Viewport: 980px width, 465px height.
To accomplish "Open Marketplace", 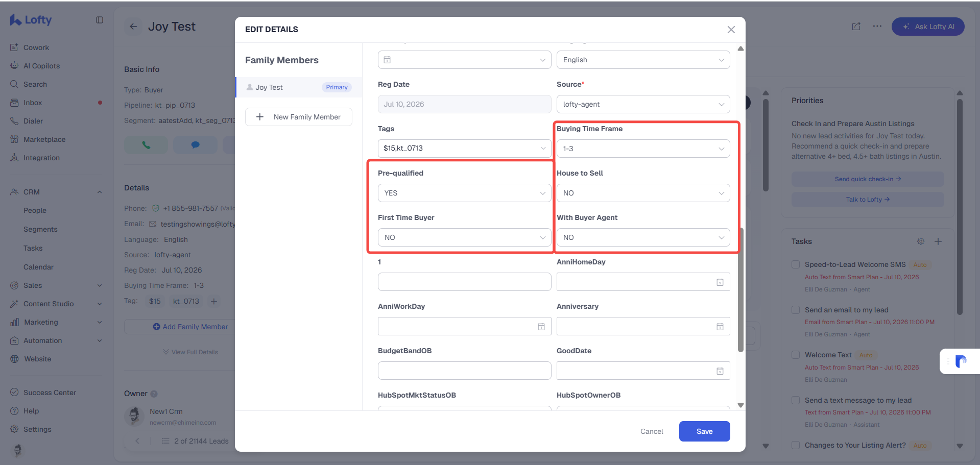I will [x=44, y=139].
